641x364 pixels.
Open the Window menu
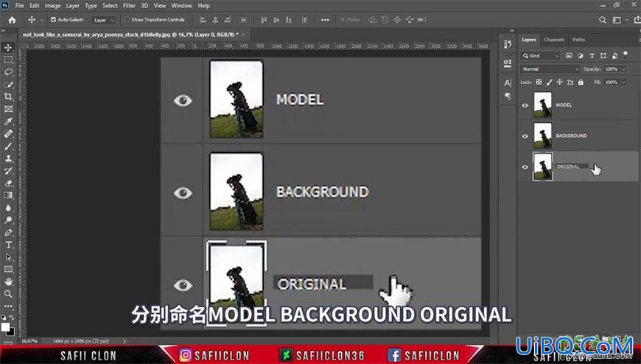click(x=181, y=6)
